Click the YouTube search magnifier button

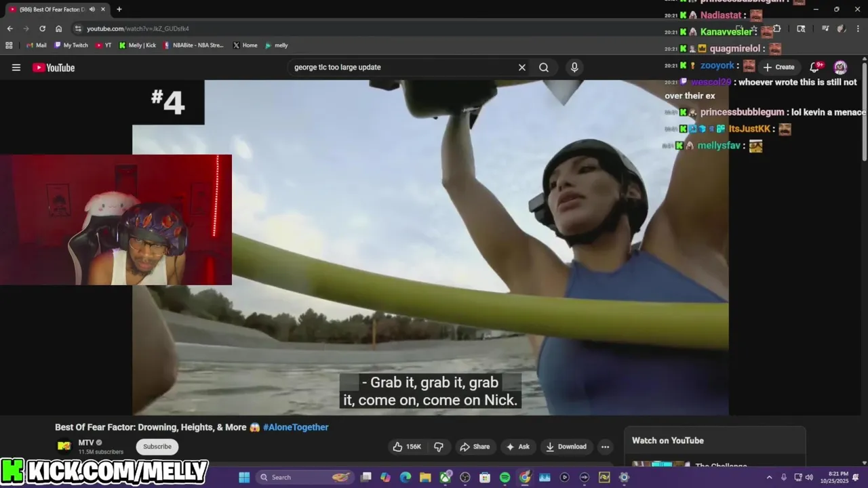coord(544,67)
